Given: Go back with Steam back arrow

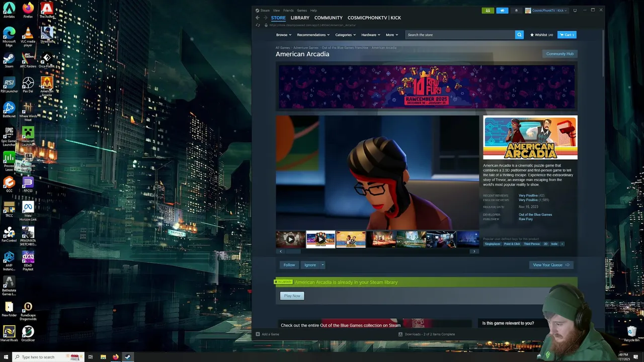Looking at the screenshot, I should click(x=258, y=18).
